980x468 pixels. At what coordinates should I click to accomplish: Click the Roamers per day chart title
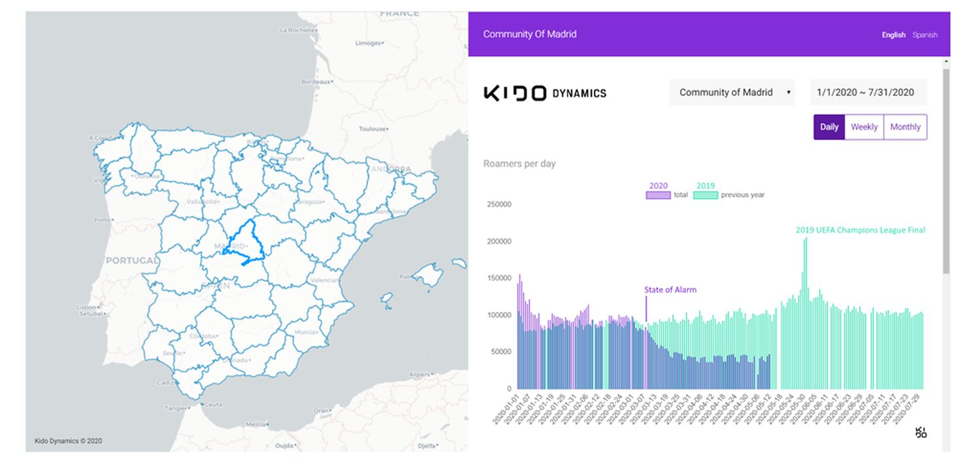[x=519, y=164]
